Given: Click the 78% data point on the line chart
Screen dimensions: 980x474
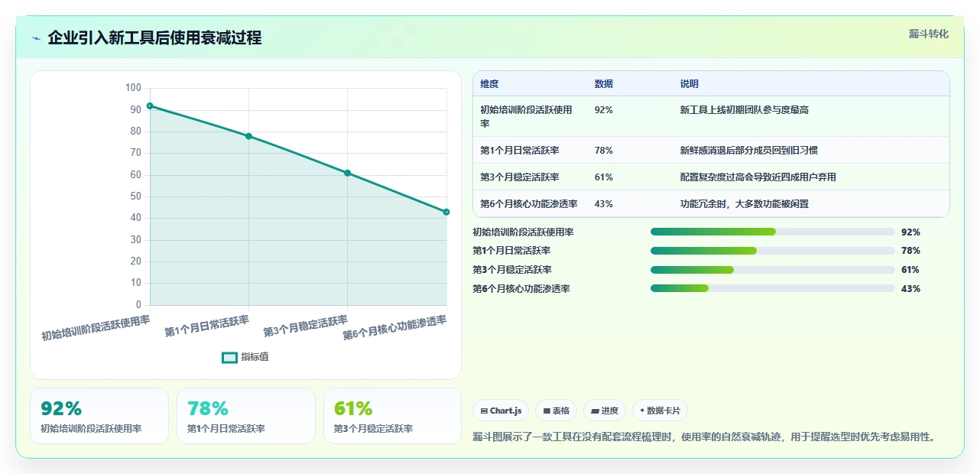Looking at the screenshot, I should 248,136.
